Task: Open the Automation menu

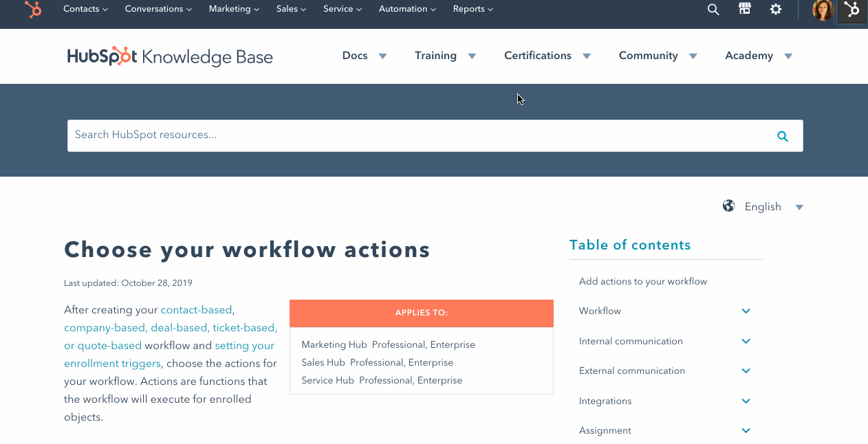Action: coord(407,9)
